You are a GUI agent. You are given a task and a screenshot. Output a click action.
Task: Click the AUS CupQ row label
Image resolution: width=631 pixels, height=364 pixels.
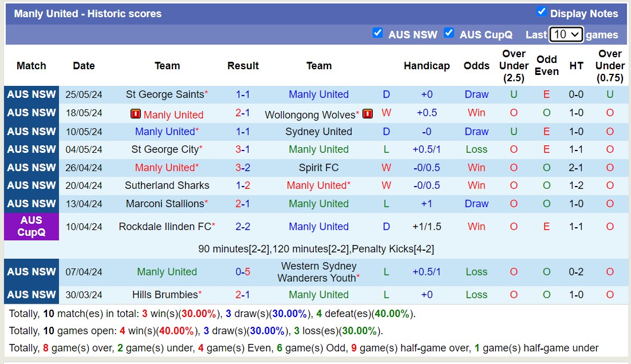click(x=31, y=226)
